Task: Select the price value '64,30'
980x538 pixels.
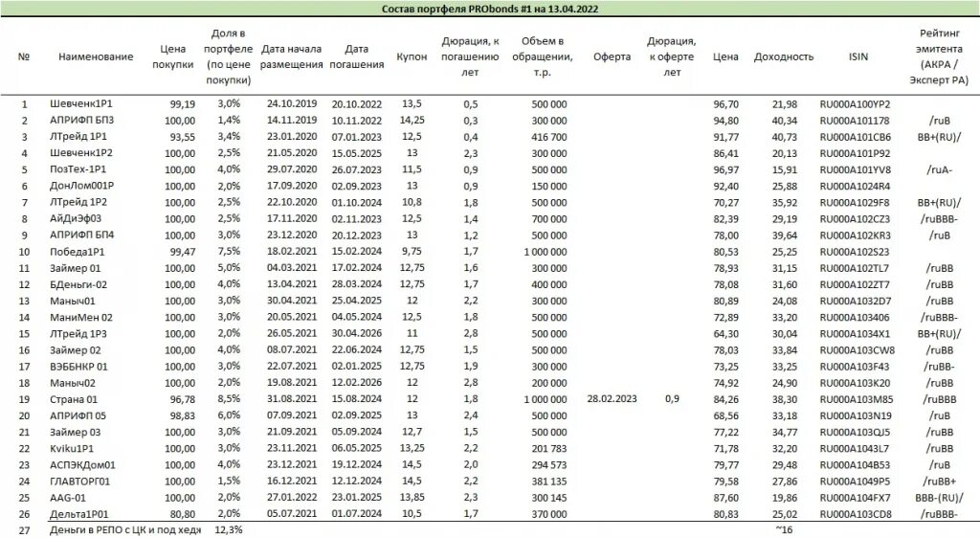Action: tap(725, 334)
